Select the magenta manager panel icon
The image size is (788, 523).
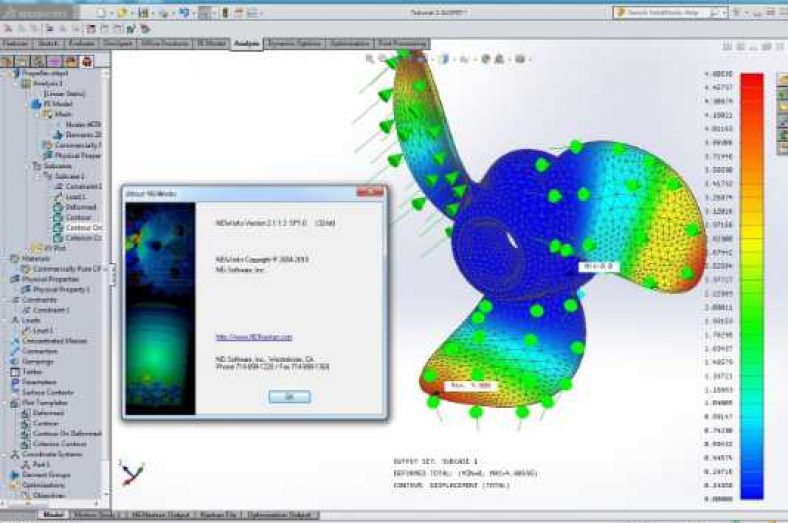click(x=54, y=61)
